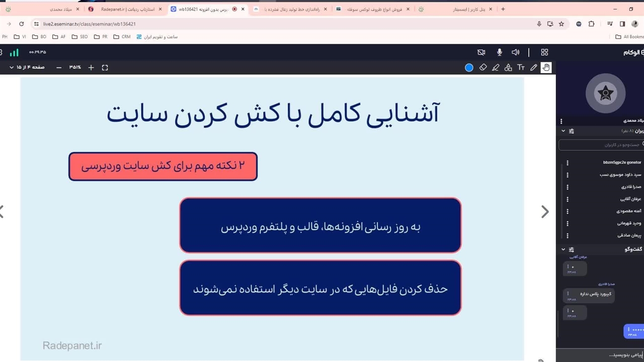Collapse the chat section
This screenshot has height=362, width=644.
(x=563, y=249)
